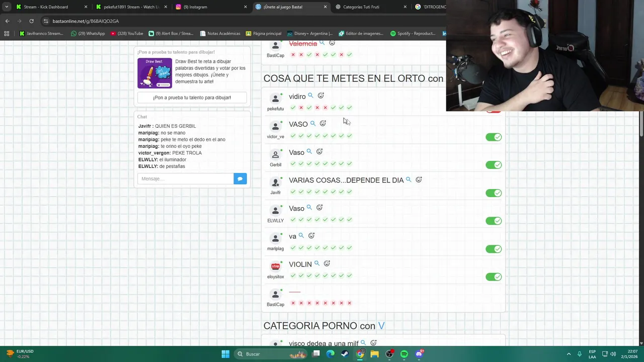Focus the Mensaje chat input field
The image size is (644, 362).
186,178
